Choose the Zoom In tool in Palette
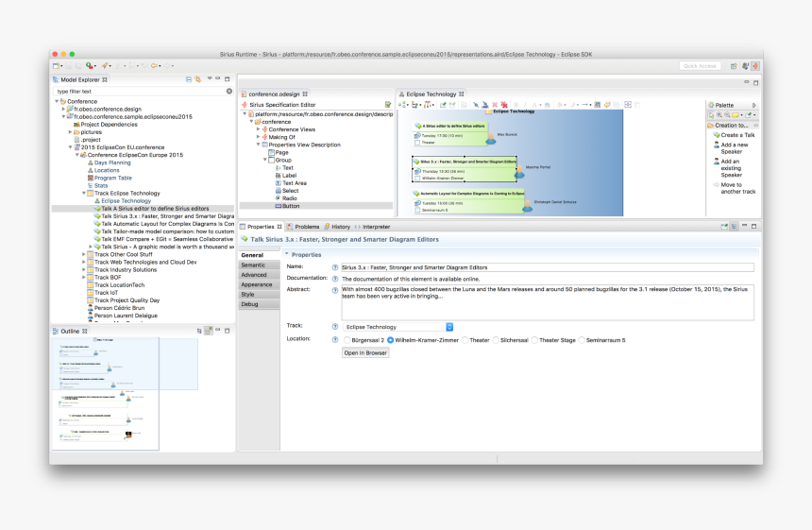The height and width of the screenshot is (530, 812). 719,115
